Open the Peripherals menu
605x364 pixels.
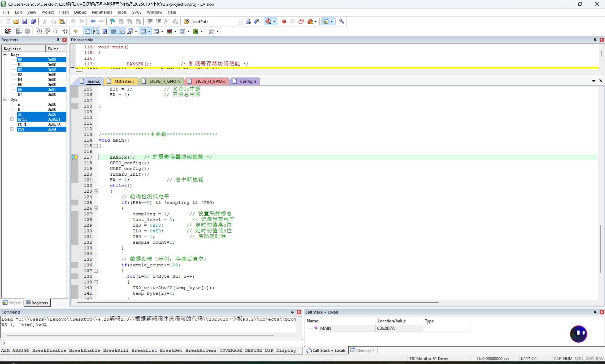pyautogui.click(x=102, y=12)
